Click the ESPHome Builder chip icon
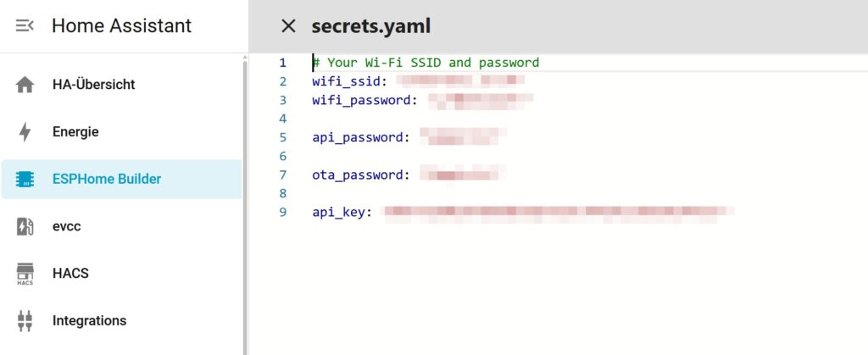The height and width of the screenshot is (355, 868). tap(25, 179)
